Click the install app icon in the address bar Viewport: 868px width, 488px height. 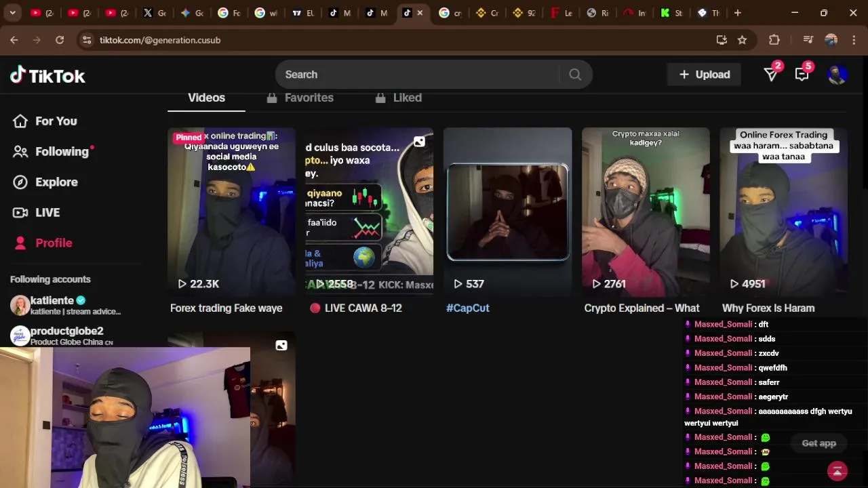(722, 40)
